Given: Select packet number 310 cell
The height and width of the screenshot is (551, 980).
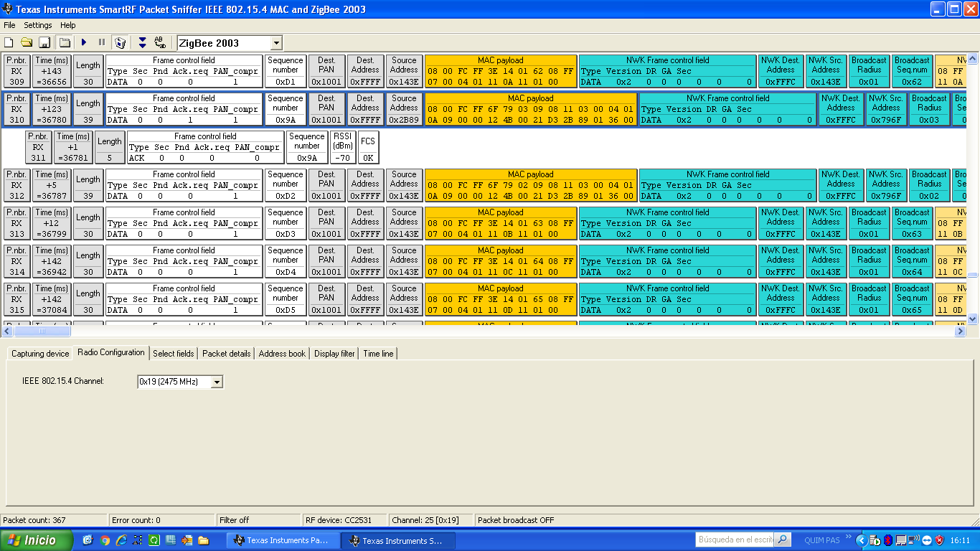Looking at the screenshot, I should 17,109.
